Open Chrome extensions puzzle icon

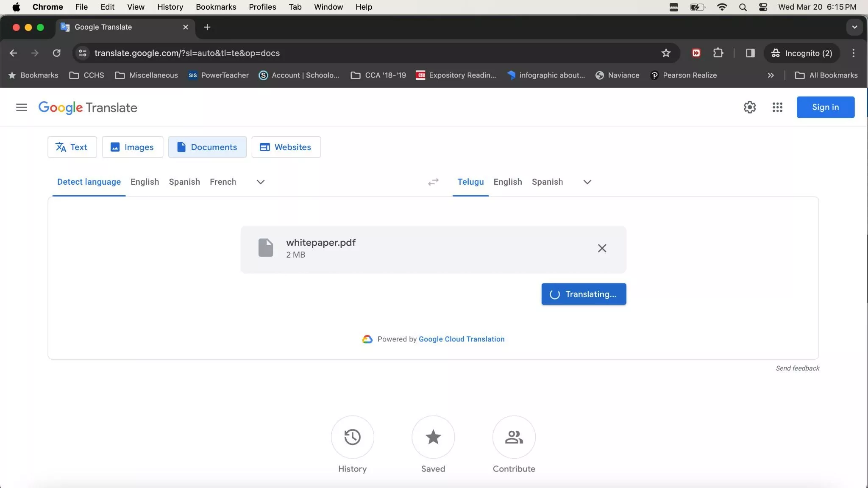718,53
